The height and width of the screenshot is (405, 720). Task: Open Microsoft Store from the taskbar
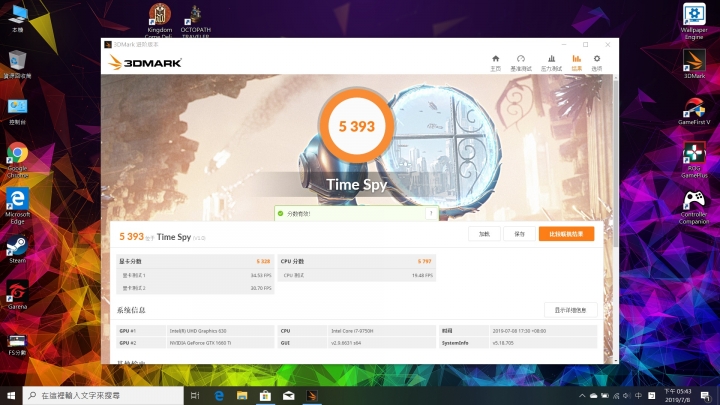265,395
